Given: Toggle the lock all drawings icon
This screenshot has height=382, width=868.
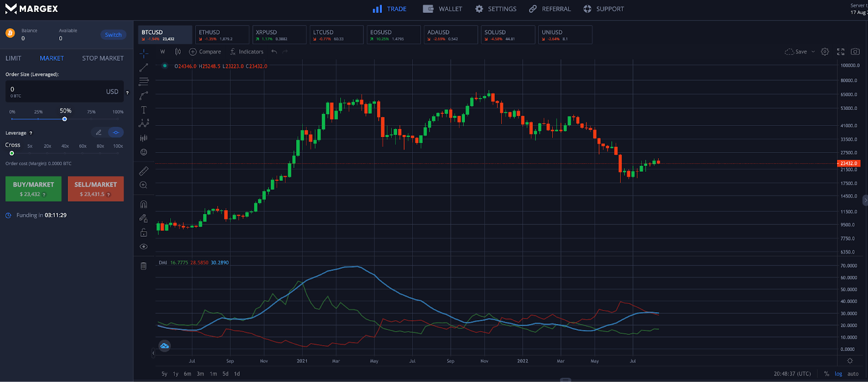Looking at the screenshot, I should (144, 232).
